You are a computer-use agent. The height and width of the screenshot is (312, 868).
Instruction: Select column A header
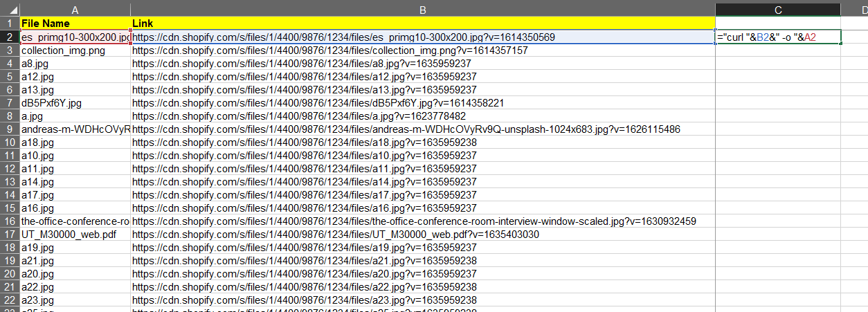75,10
